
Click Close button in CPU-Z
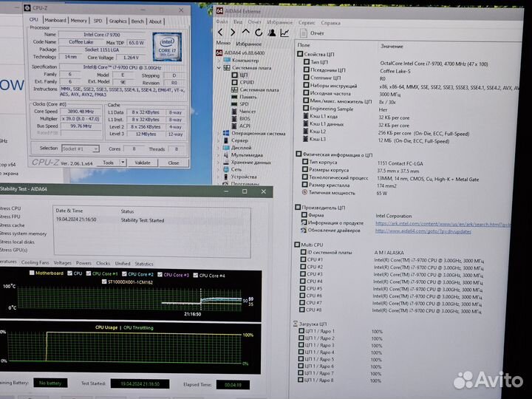[x=174, y=163]
